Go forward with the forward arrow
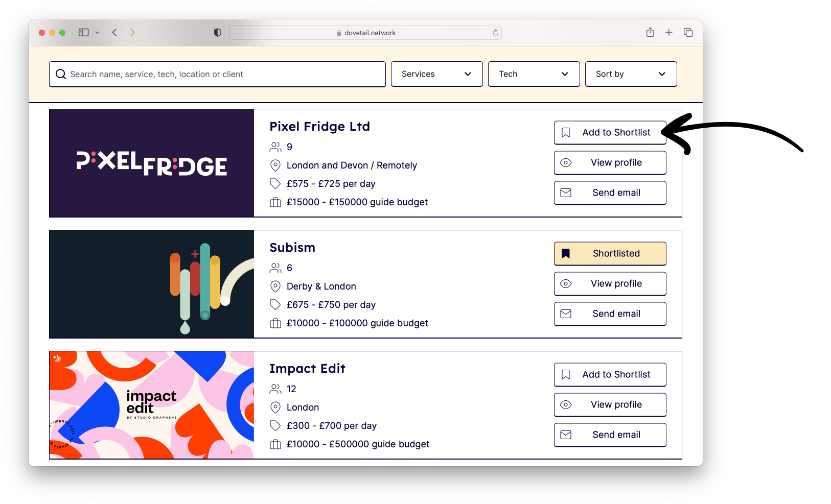This screenshot has width=831, height=504. tap(132, 32)
